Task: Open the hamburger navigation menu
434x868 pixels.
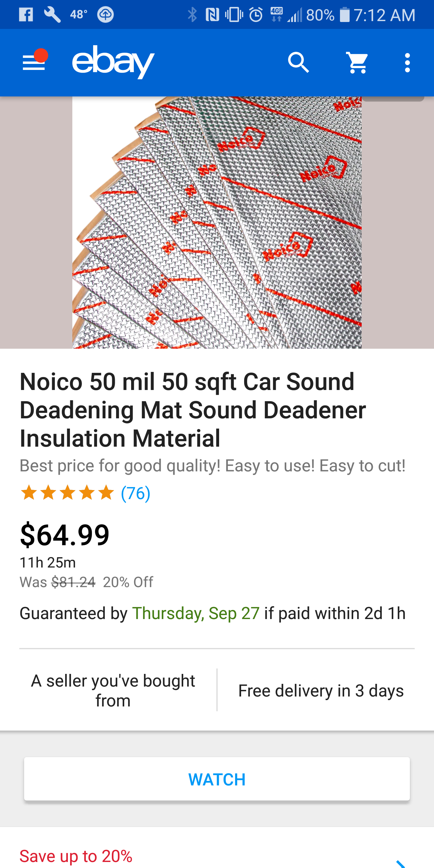Action: pyautogui.click(x=34, y=63)
